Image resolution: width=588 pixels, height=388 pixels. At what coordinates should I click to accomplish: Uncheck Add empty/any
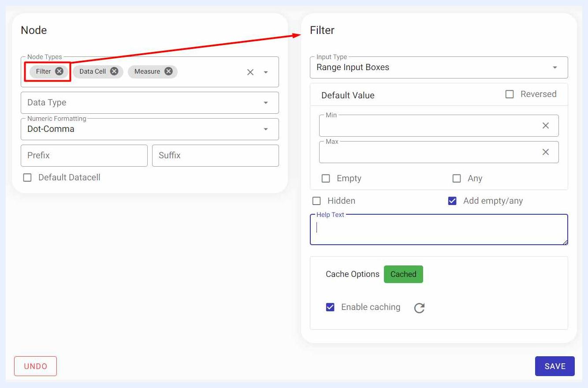452,201
